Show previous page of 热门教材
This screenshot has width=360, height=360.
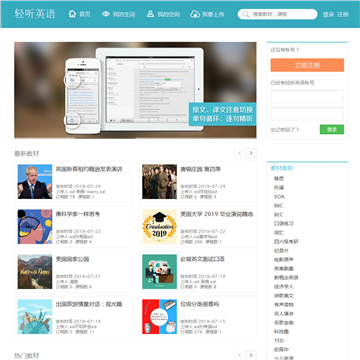[240, 355]
